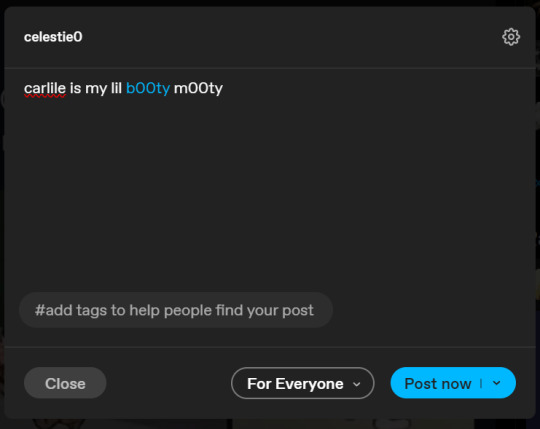This screenshot has width=540, height=429.
Task: Click the blue b00ty link text
Action: pos(148,88)
